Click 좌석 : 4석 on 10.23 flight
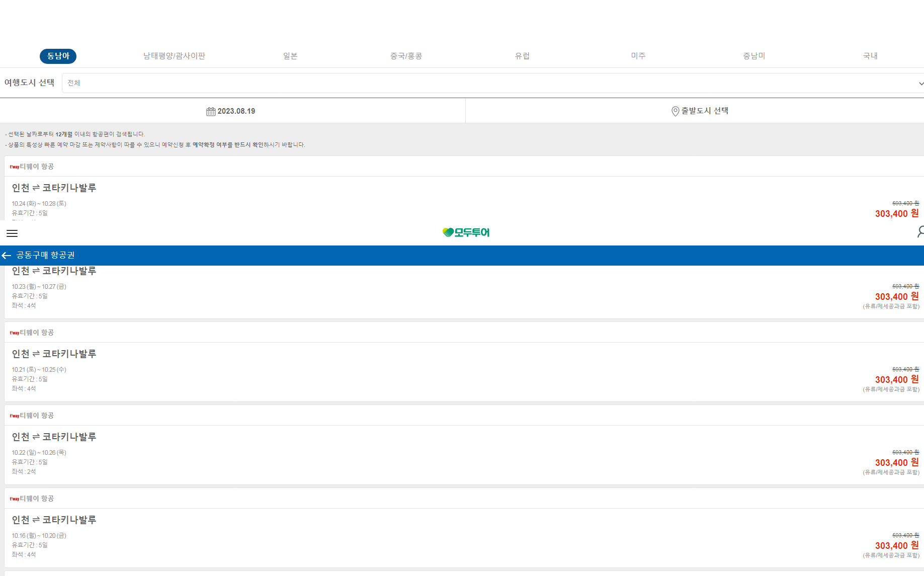This screenshot has width=924, height=576. [x=24, y=305]
